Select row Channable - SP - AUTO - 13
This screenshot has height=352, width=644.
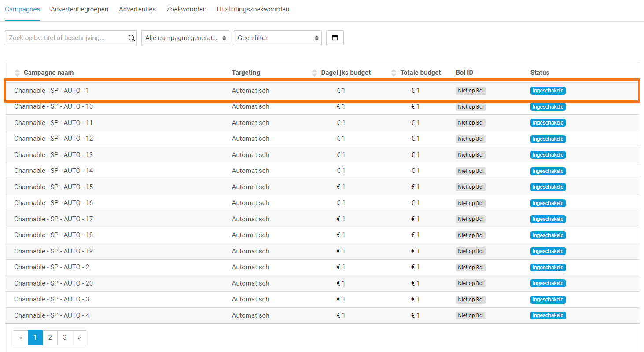coord(322,155)
